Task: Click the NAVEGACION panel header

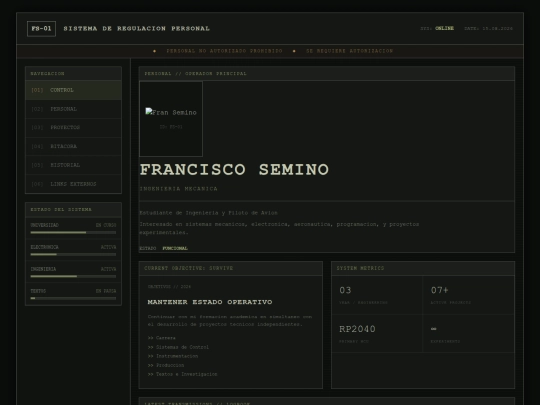Action: [73, 74]
